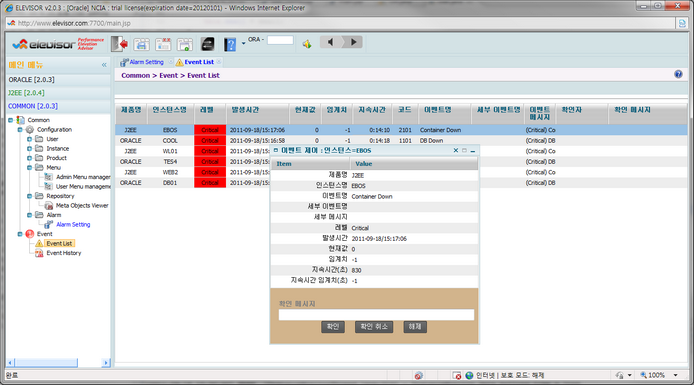Click the close-all-windows toolbar icon with red X marks
Viewport: 694px width, 385px height.
click(163, 44)
